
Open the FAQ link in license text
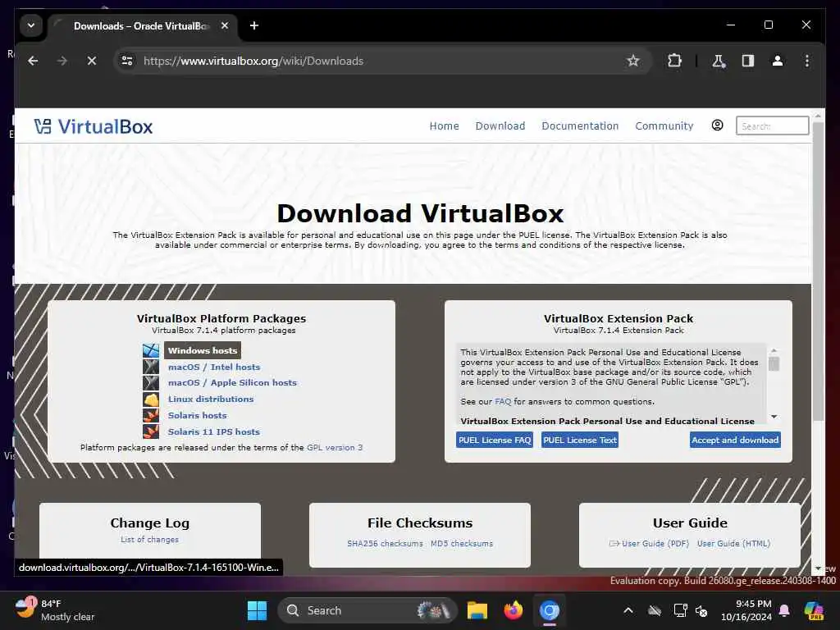tap(503, 402)
